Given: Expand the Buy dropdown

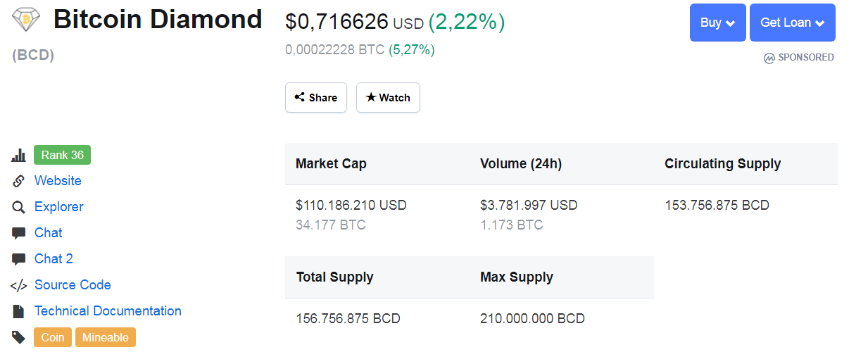Looking at the screenshot, I should point(717,23).
